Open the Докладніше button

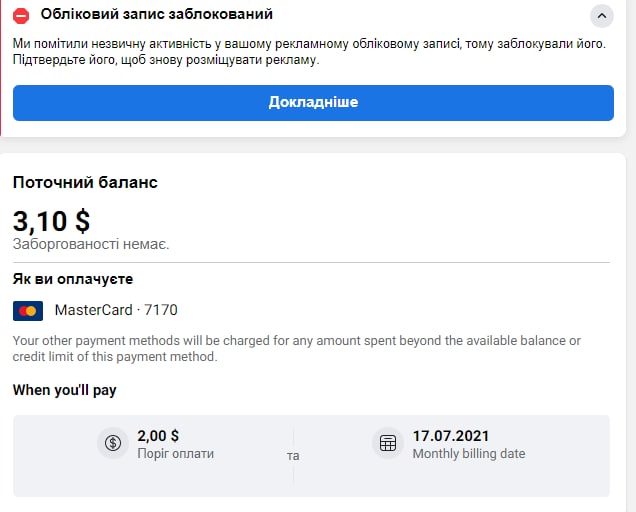[313, 103]
